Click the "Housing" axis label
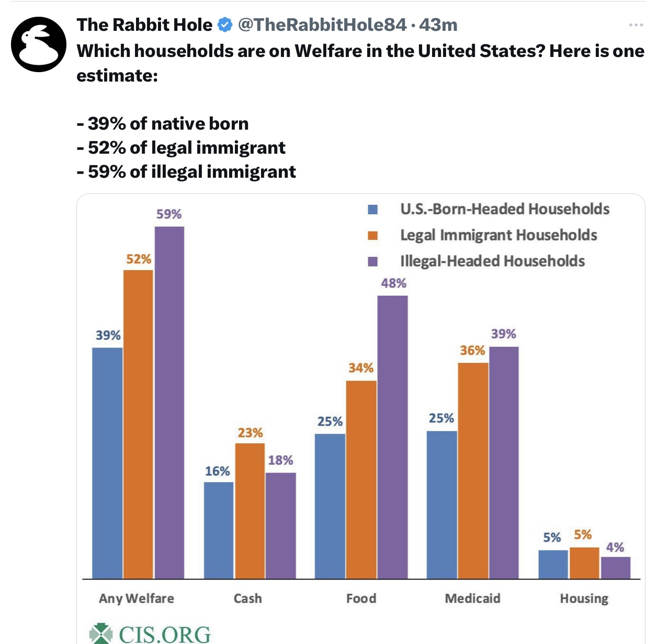This screenshot has height=644, width=658. coord(584,599)
